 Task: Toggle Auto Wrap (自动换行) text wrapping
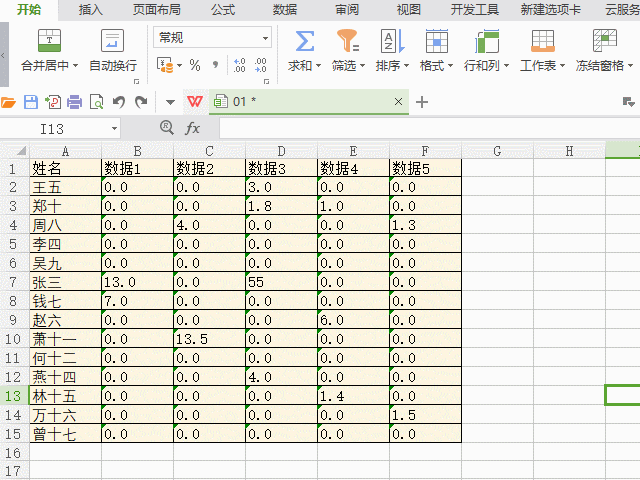click(112, 41)
